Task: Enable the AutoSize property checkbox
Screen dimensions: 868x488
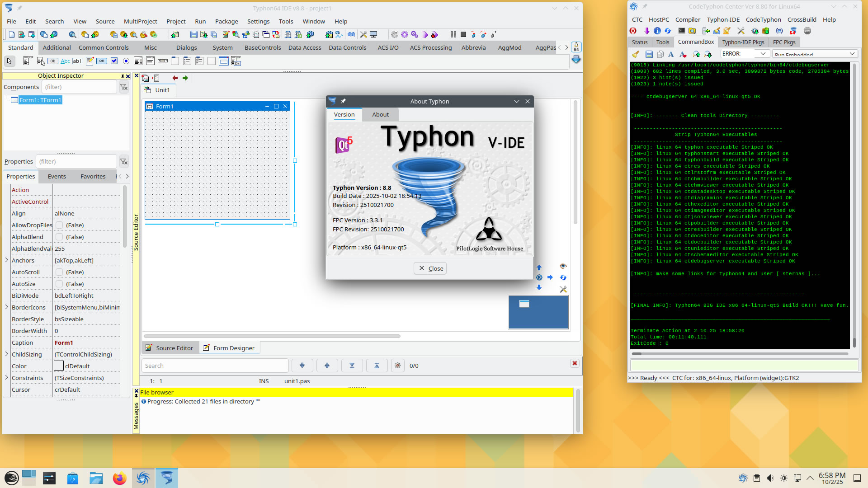Action: coord(59,284)
